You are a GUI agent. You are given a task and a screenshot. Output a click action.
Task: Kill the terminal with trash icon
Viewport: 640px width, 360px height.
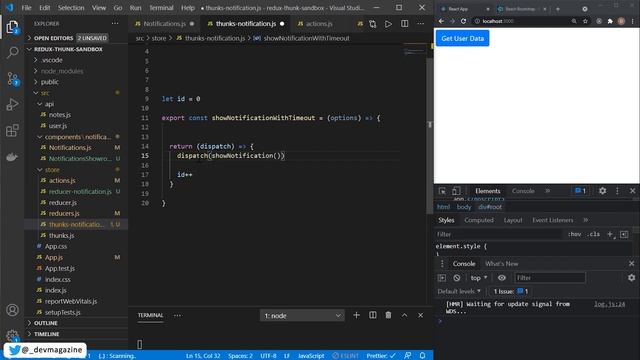(388, 315)
